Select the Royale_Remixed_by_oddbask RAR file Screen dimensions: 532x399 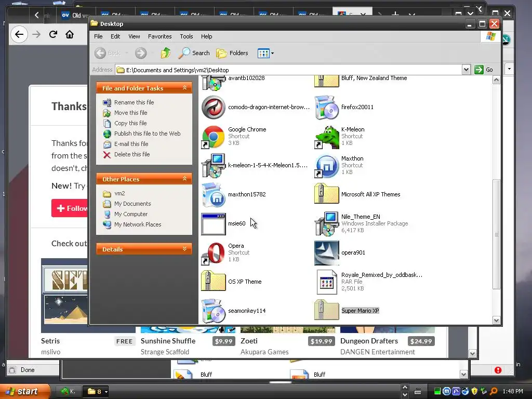pyautogui.click(x=368, y=282)
